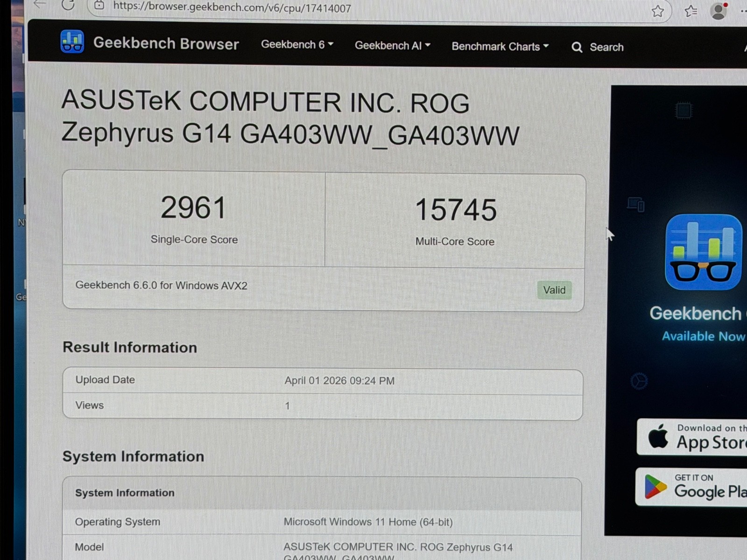
Task: Select the 'April 01 2026 09:24 PM' value
Action: coord(339,381)
